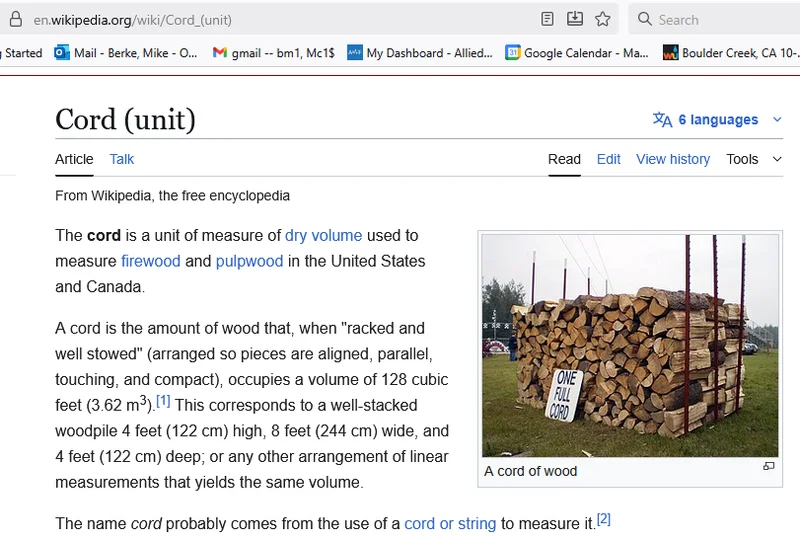Expand the 6 languages dropdown
Viewport: 800px width, 541px height.
pyautogui.click(x=718, y=120)
